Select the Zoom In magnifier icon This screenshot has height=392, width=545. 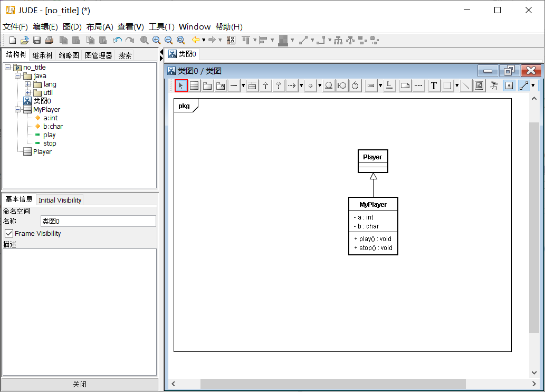[x=156, y=40]
